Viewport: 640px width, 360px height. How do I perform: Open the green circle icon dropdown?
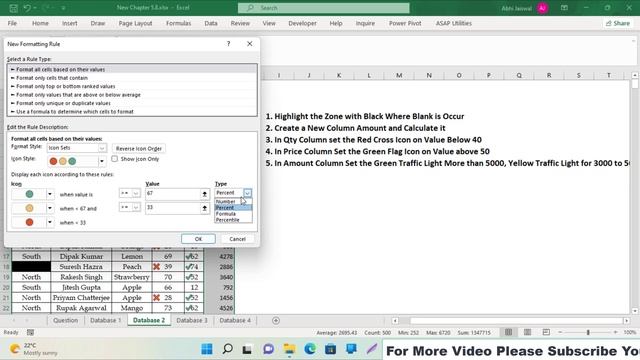[50, 194]
